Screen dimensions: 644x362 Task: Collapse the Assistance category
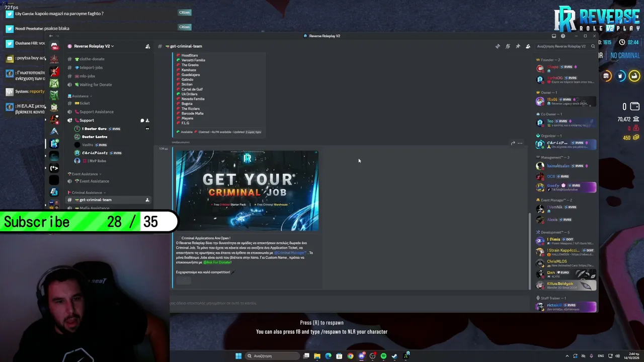pyautogui.click(x=80, y=96)
